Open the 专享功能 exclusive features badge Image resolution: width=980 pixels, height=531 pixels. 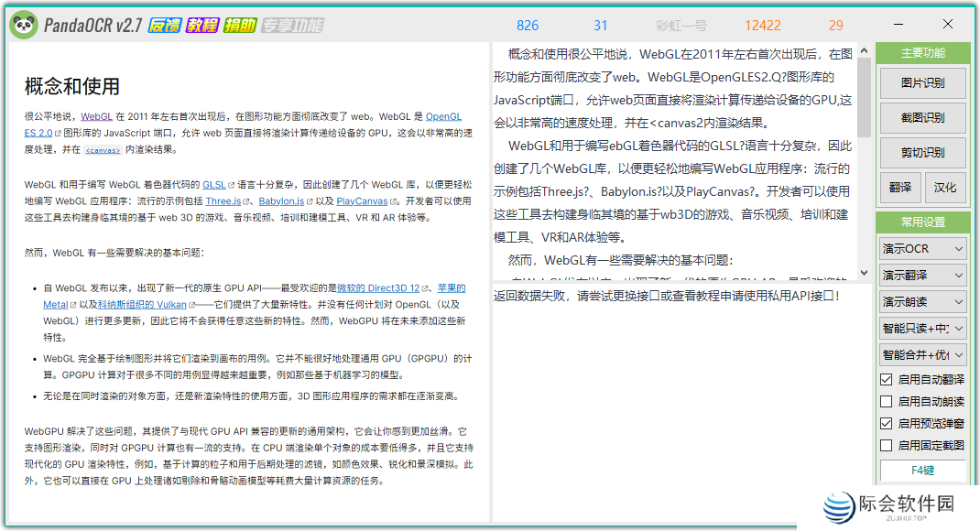pos(291,25)
